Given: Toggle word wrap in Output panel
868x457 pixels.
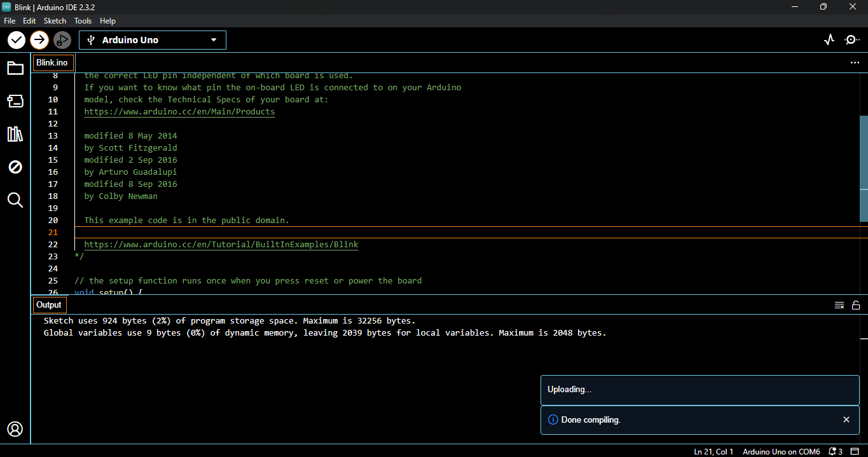Looking at the screenshot, I should (x=839, y=305).
